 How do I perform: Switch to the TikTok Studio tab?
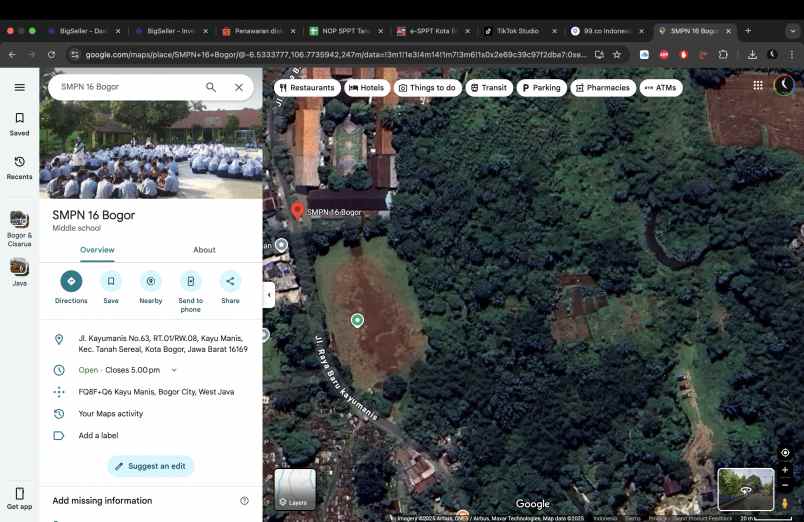(521, 31)
